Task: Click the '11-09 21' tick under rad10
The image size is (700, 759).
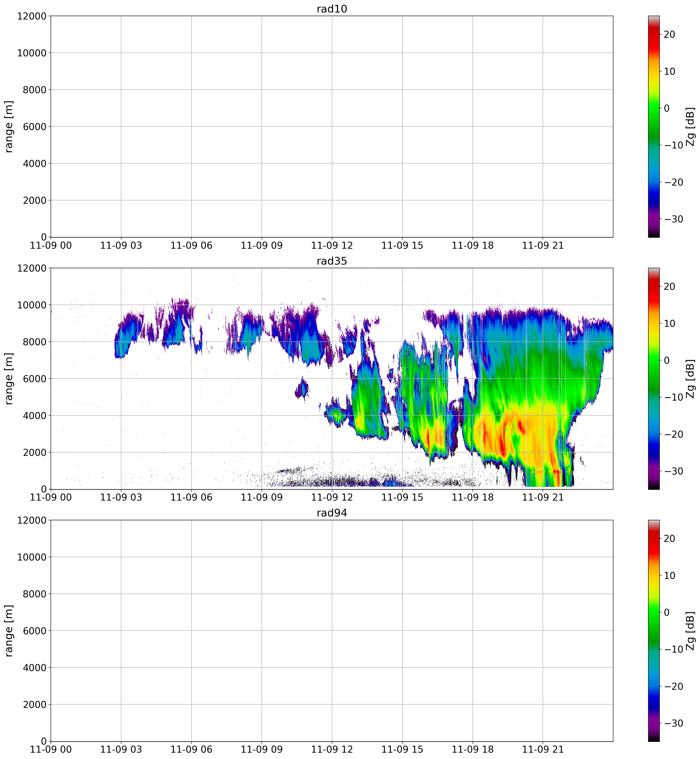Action: (x=543, y=246)
